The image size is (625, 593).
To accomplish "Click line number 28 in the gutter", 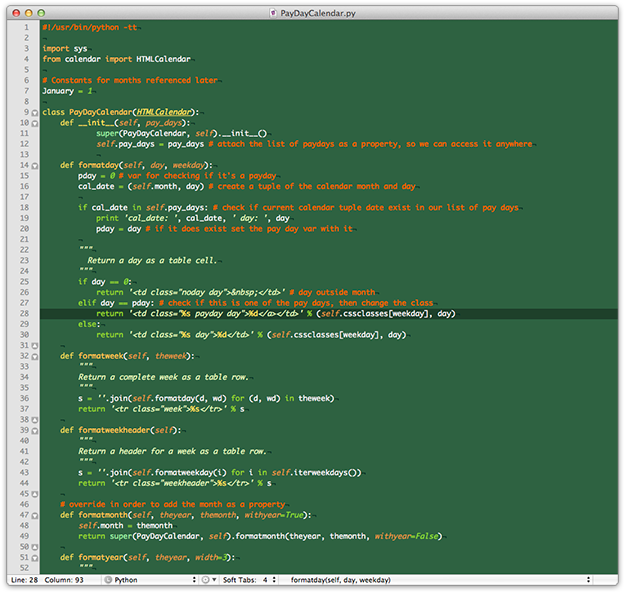I will tap(24, 314).
